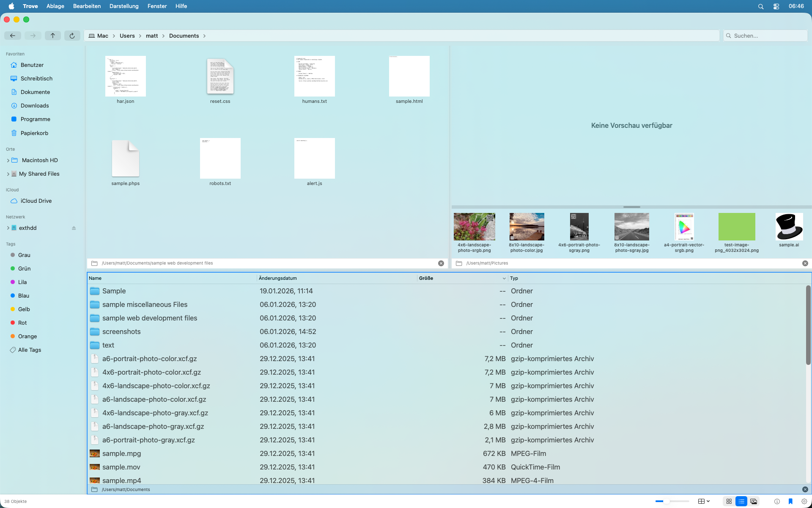
Task: Filter by the Gelb tag
Action: (24, 309)
